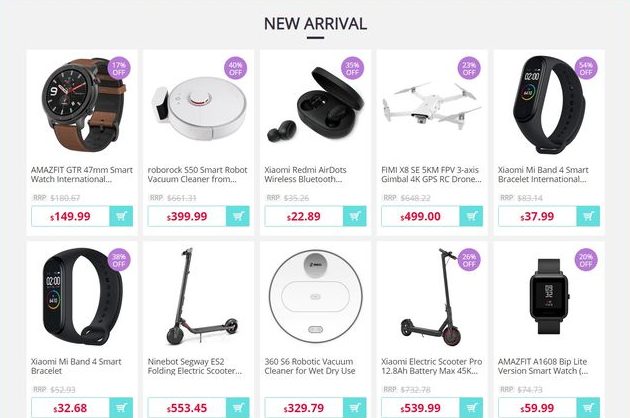Open Ninebot Segway ES2 Folding Scooter link
630x418 pixels.
click(x=195, y=366)
